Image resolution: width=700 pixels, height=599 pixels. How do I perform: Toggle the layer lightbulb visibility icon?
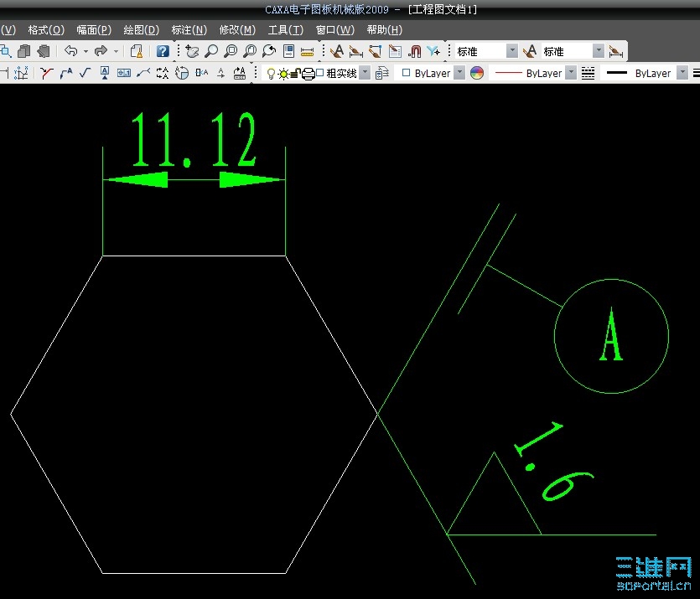pos(271,73)
